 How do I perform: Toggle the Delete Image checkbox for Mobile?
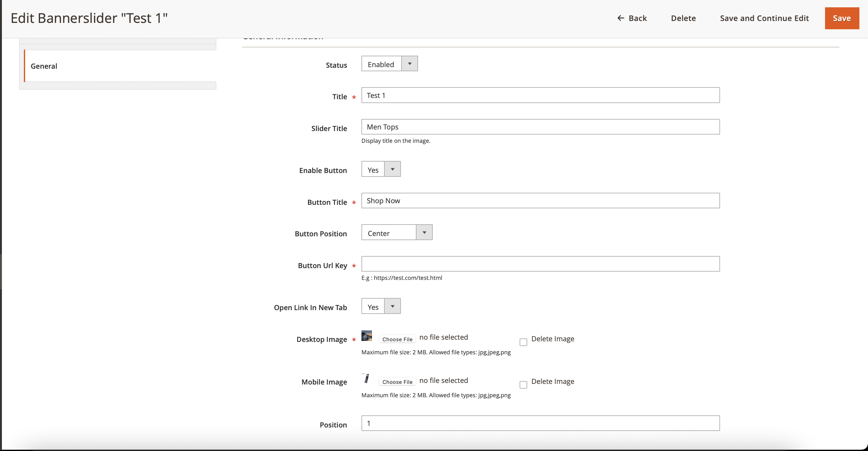(x=523, y=384)
